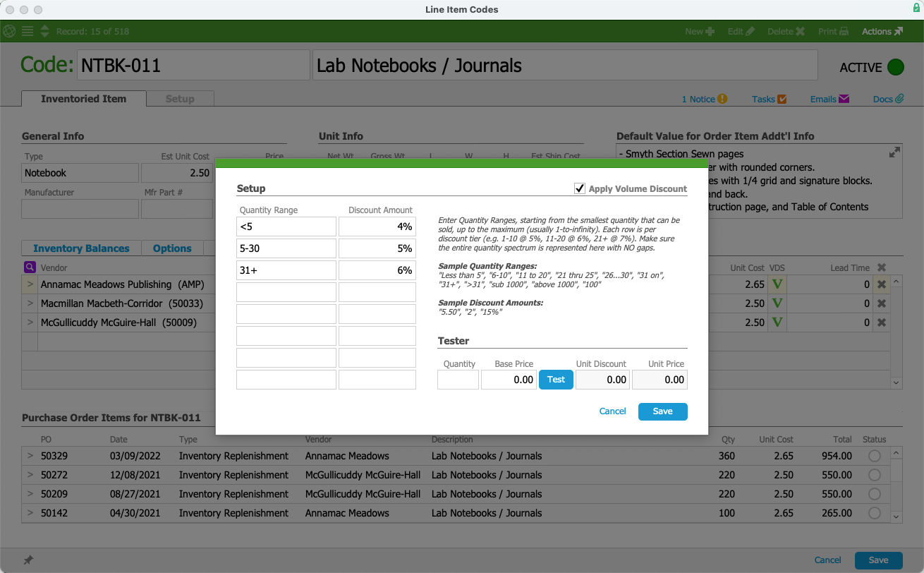The image size is (924, 573).
Task: Open the Macmillan Macbeth-Corridor vendor row arrow
Action: [30, 303]
